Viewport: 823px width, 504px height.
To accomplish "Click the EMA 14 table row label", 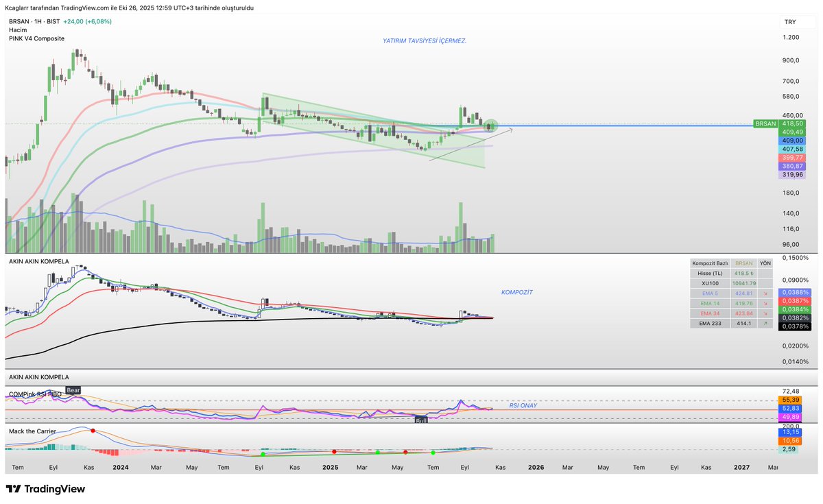I will [x=710, y=302].
